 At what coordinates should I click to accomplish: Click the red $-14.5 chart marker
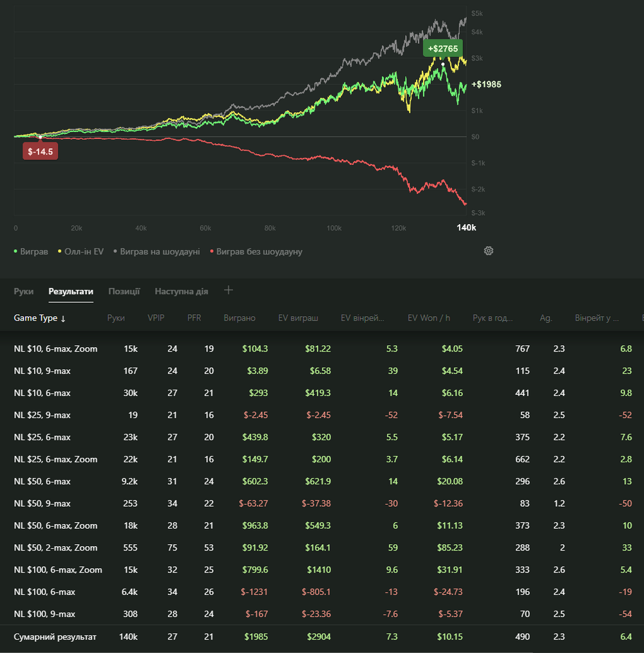tap(41, 151)
